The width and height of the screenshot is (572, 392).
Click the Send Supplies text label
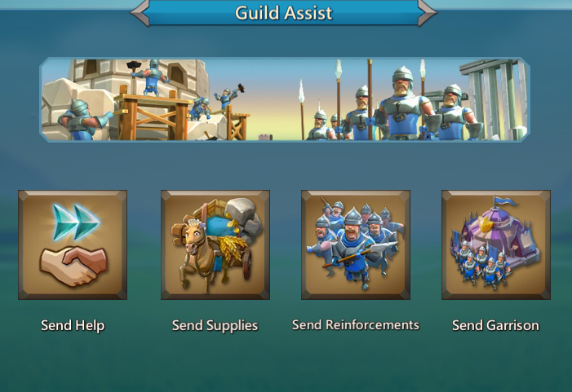click(x=215, y=325)
